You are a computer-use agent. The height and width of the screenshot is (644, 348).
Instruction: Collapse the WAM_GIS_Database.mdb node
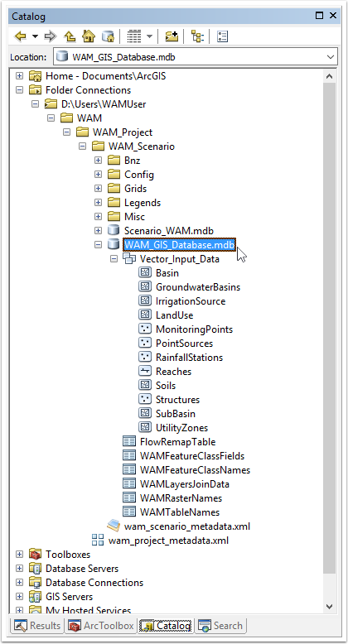[98, 244]
